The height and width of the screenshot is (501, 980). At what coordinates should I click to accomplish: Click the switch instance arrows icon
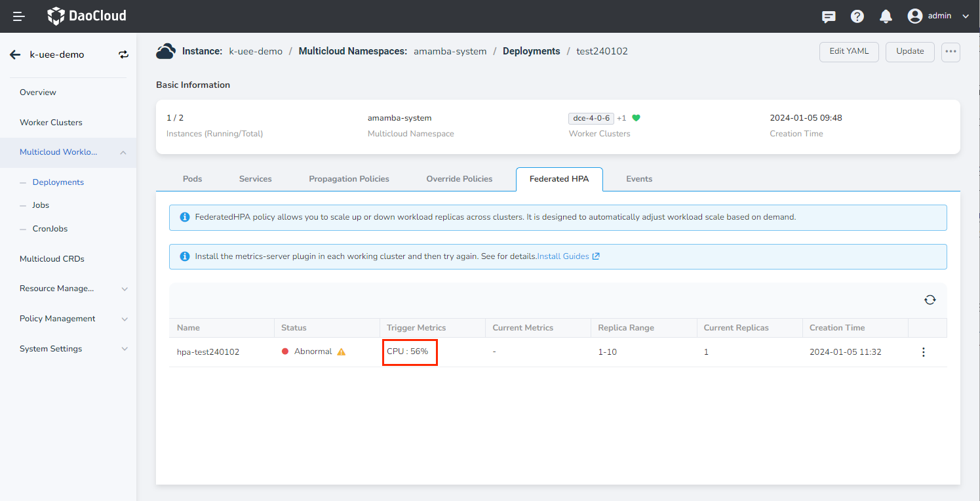[x=124, y=54]
